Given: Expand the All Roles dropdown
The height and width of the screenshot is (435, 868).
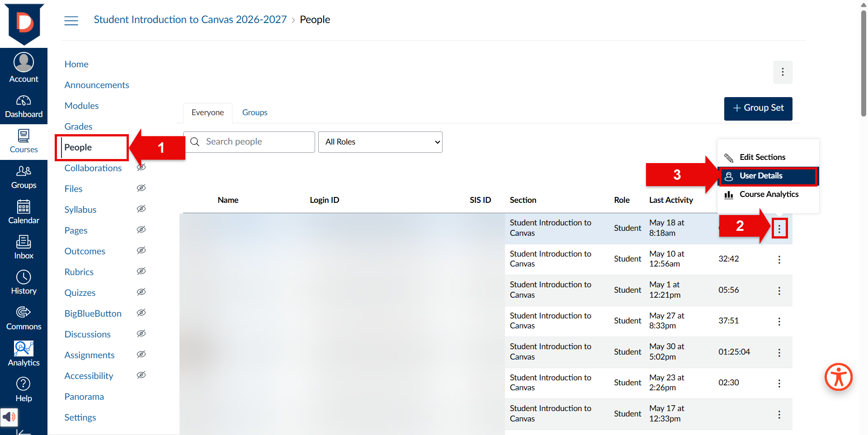Looking at the screenshot, I should click(380, 142).
